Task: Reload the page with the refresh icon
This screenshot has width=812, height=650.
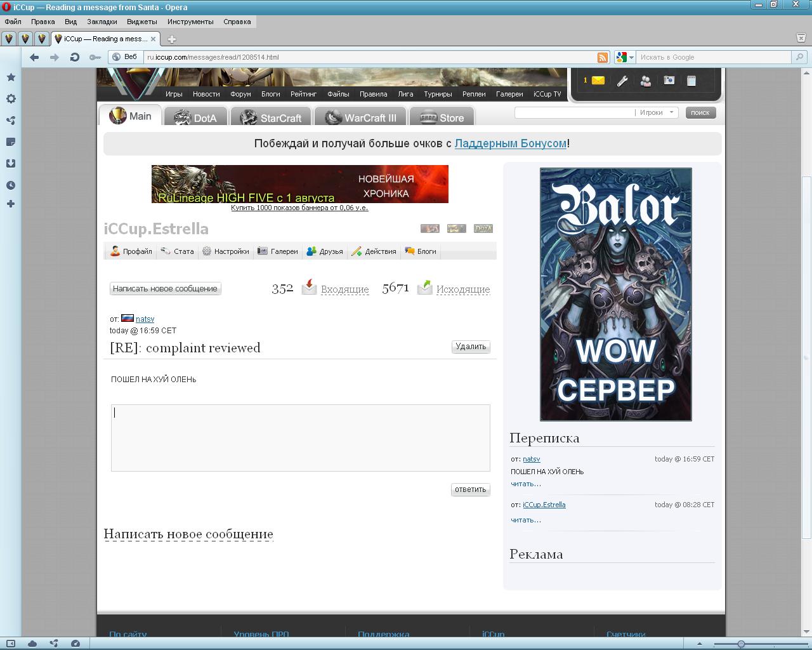Action: point(75,57)
